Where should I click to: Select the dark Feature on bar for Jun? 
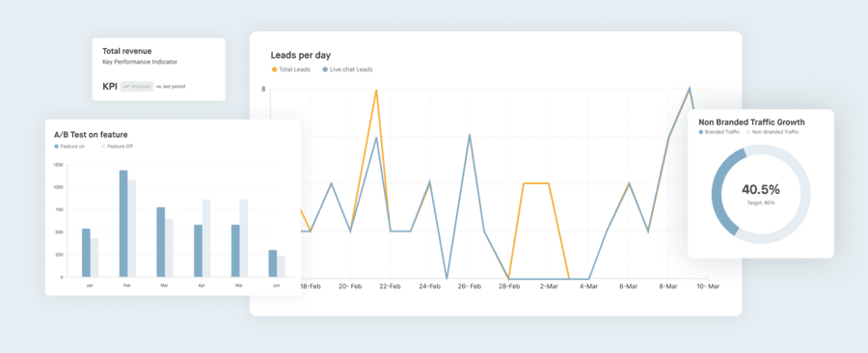tap(272, 263)
